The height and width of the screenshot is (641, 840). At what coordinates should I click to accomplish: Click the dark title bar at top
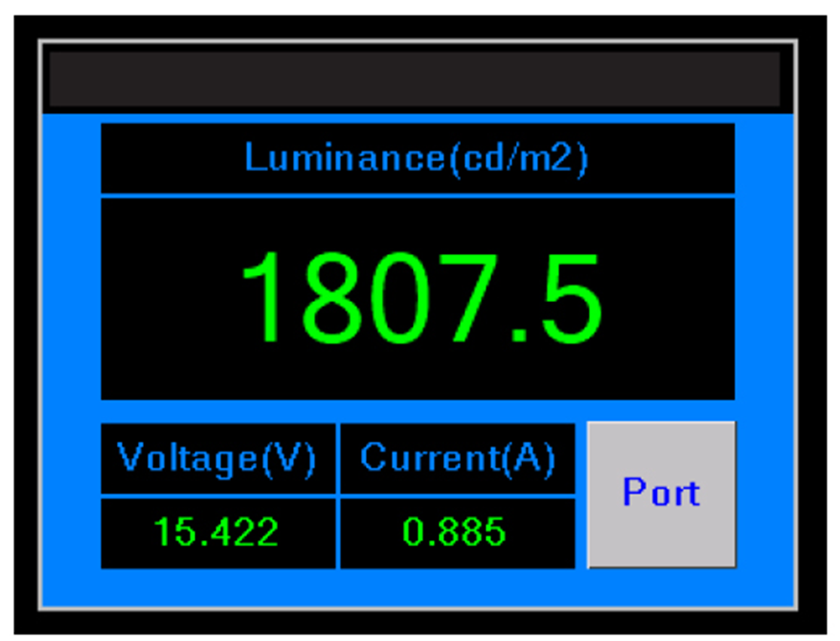(x=414, y=79)
